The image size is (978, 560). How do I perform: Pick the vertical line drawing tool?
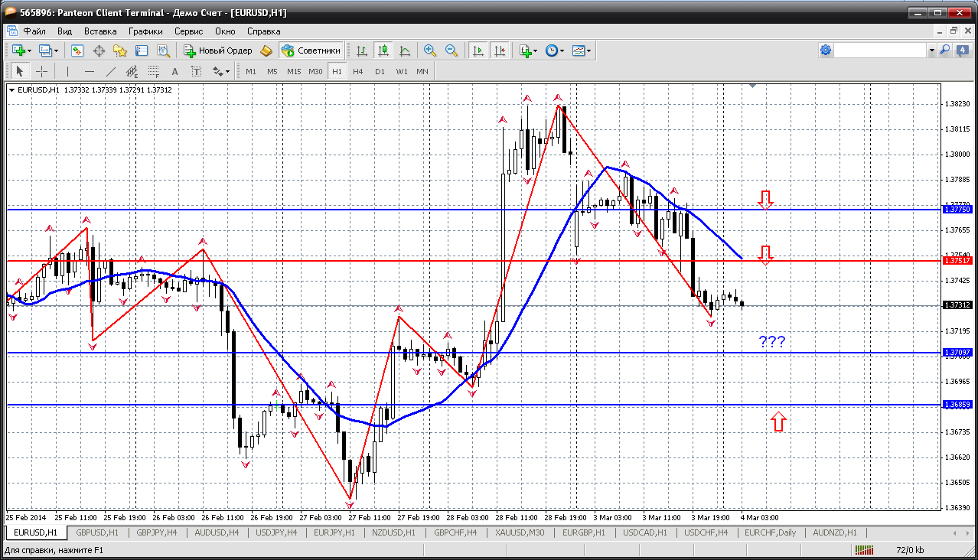68,71
